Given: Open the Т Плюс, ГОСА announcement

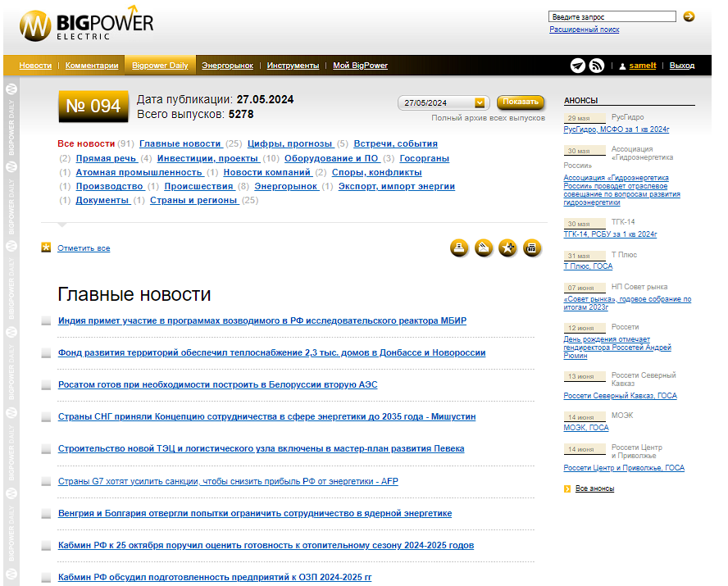Looking at the screenshot, I should (588, 266).
